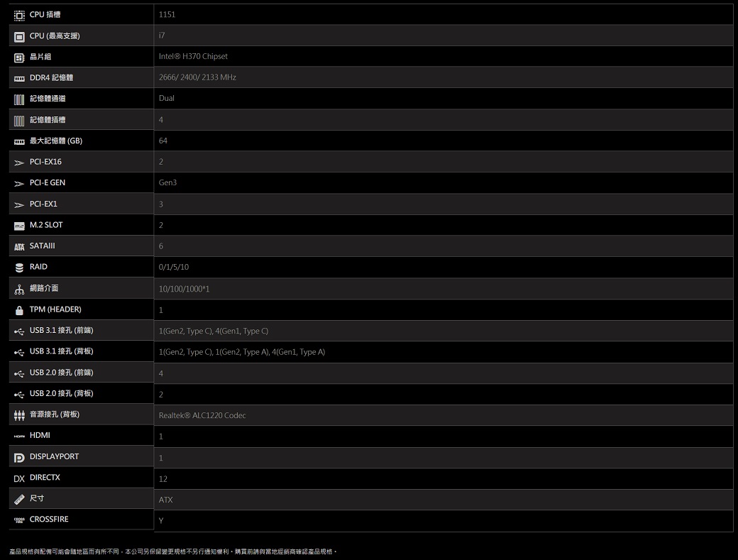Click the HDMI logo icon
Image resolution: width=738 pixels, height=560 pixels.
coord(19,436)
